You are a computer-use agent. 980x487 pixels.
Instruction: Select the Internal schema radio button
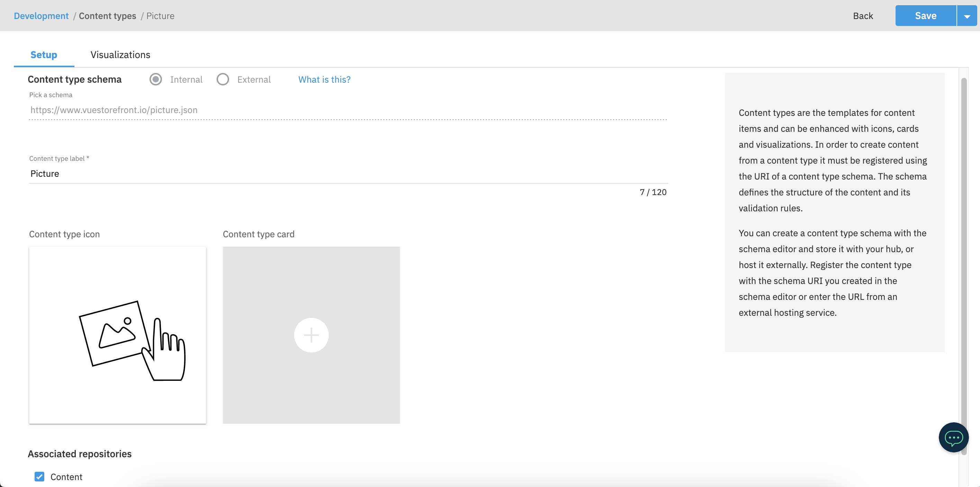tap(156, 79)
